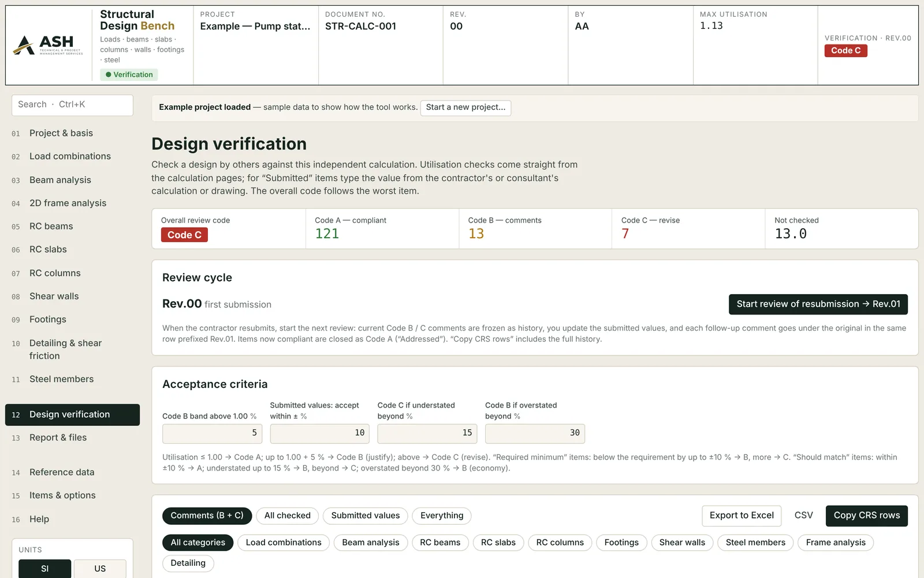
Task: Edit Code B if overstated field
Action: pos(535,433)
